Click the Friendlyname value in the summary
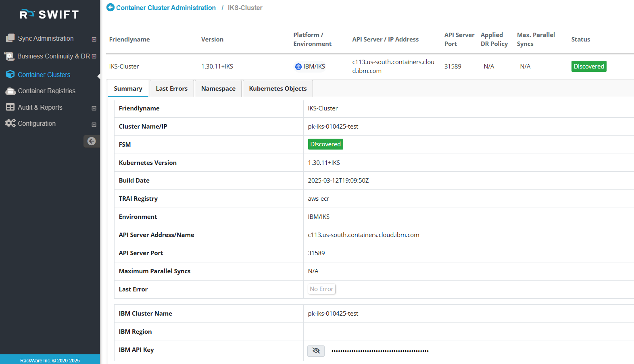634x364 pixels. [x=323, y=108]
